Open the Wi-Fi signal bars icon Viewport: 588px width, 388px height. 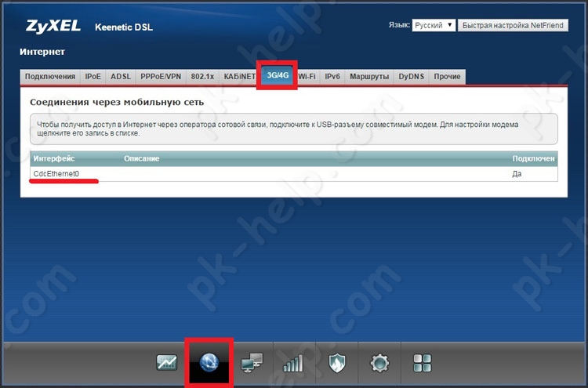[293, 363]
